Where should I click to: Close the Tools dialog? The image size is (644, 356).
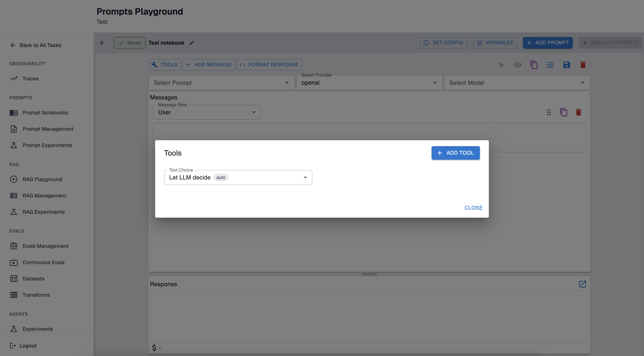(x=473, y=208)
